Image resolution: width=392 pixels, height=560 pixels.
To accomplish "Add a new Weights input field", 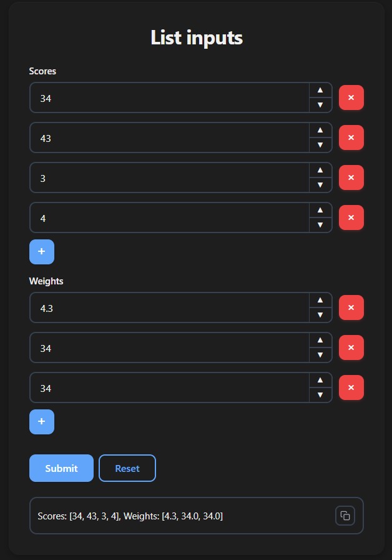I will click(x=41, y=421).
